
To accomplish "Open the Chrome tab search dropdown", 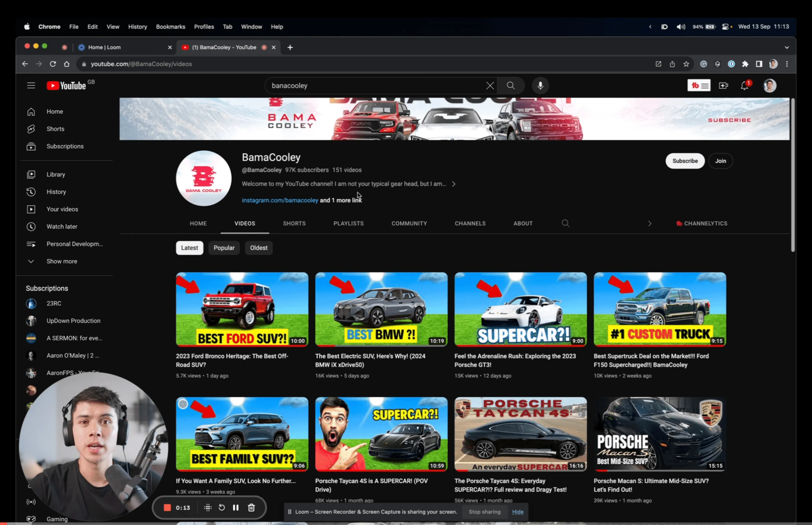I will click(x=787, y=47).
